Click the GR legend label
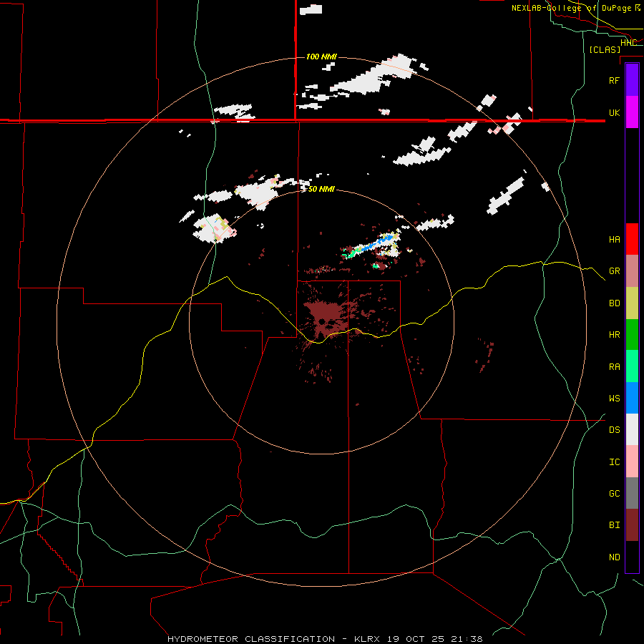The width and height of the screenshot is (644, 644). click(614, 271)
